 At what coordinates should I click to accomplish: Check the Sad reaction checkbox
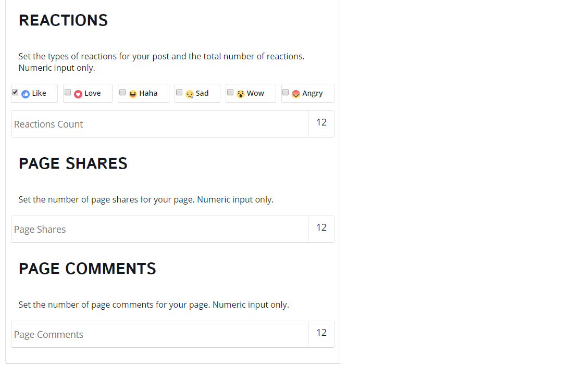179,92
